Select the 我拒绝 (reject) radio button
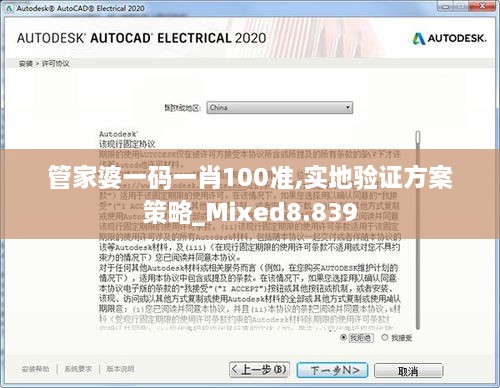Viewport: 500px width, 388px height. 343,338
